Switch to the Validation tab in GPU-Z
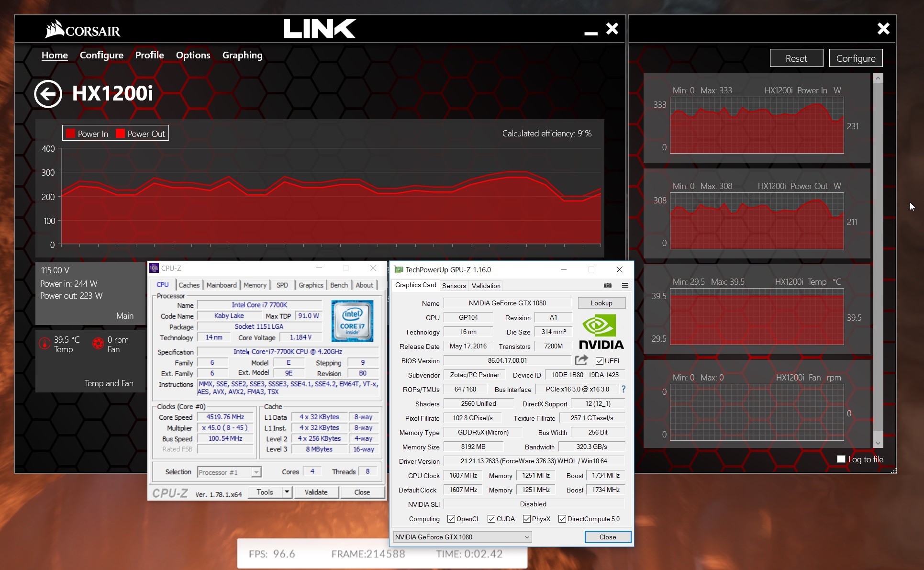Viewport: 924px width, 570px height. [x=486, y=286]
